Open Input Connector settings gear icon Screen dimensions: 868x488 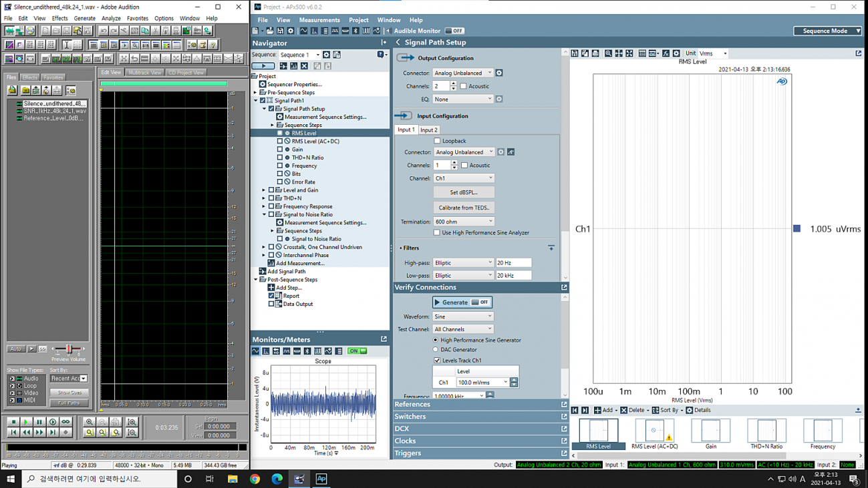(500, 152)
